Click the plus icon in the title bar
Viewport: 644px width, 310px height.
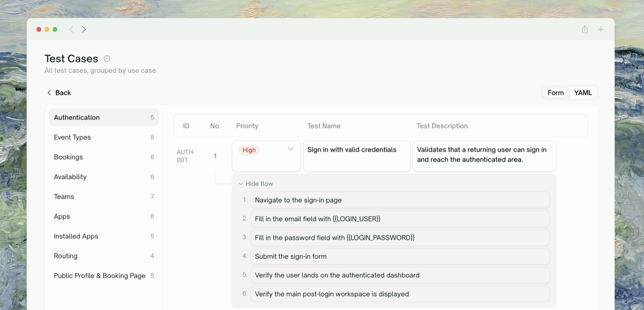(x=601, y=29)
